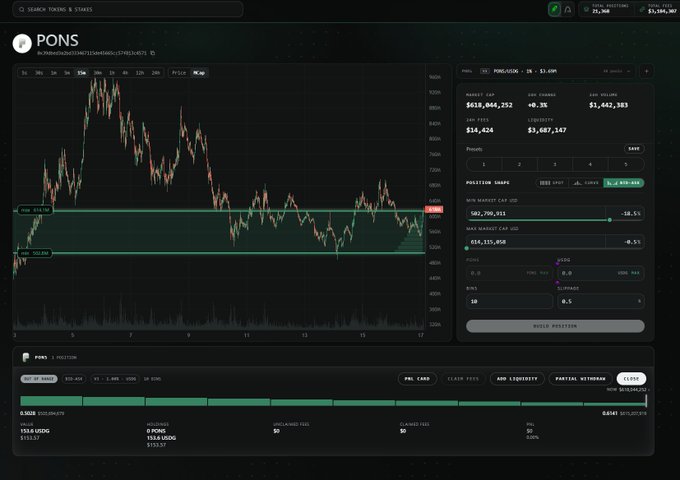Image resolution: width=680 pixels, height=480 pixels.
Task: Click the green leaf icon in header
Action: click(x=554, y=9)
